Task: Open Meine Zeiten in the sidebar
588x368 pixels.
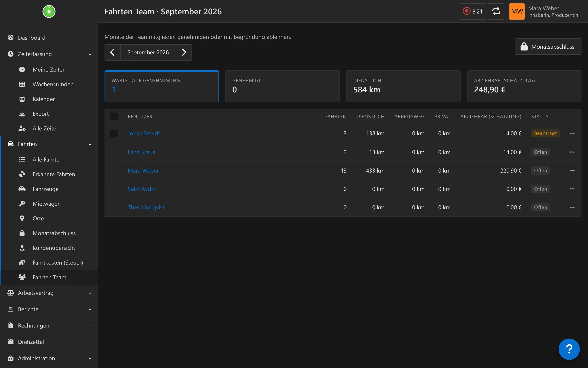Action: 49,70
